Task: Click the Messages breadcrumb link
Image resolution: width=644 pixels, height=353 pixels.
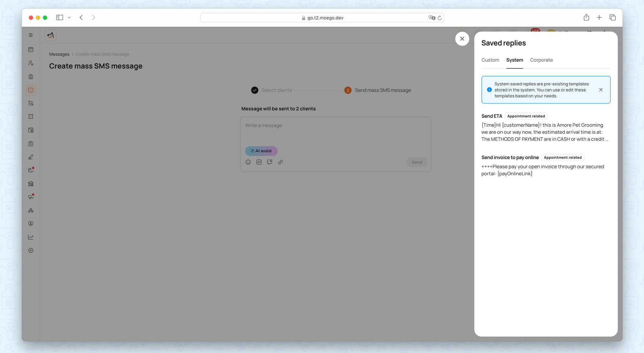Action: pyautogui.click(x=59, y=54)
